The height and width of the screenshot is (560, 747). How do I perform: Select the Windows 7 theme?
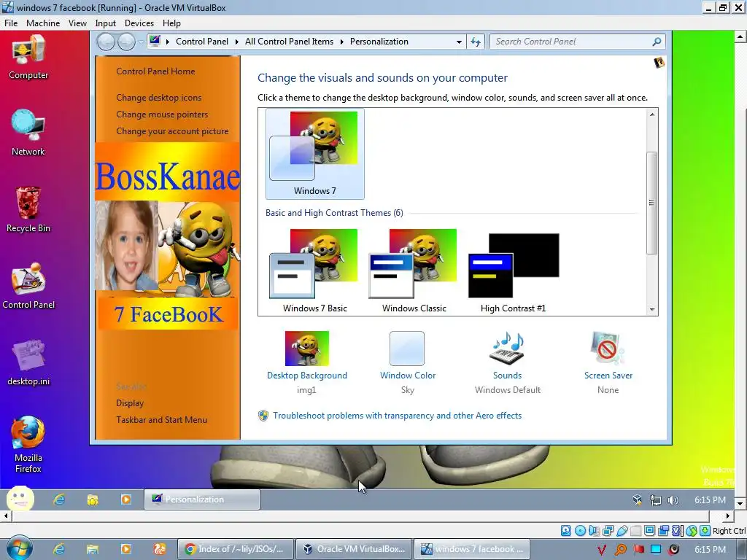point(315,153)
